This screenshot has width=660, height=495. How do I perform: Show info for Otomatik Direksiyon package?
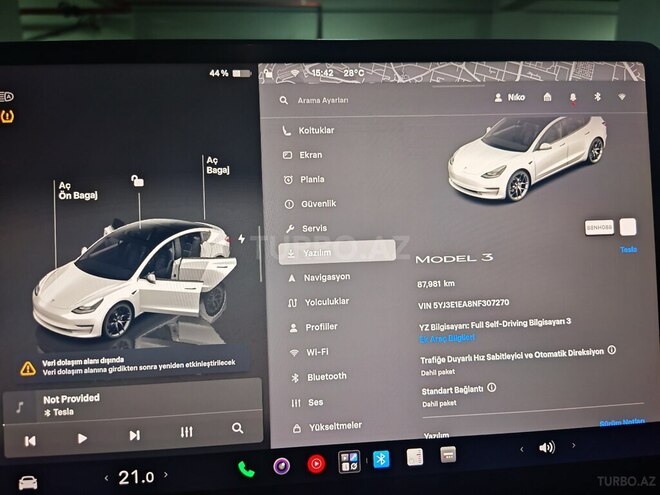click(x=612, y=350)
